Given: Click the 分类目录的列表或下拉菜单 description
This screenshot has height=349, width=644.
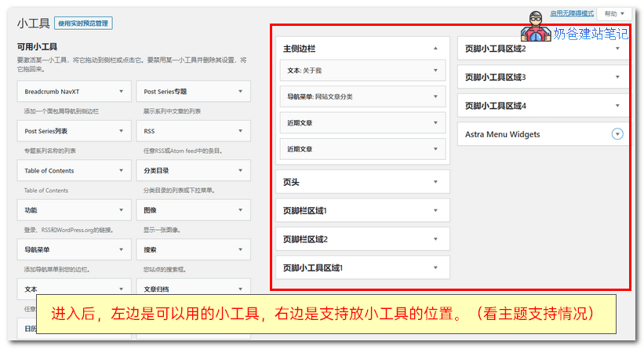Looking at the screenshot, I should click(x=179, y=191).
